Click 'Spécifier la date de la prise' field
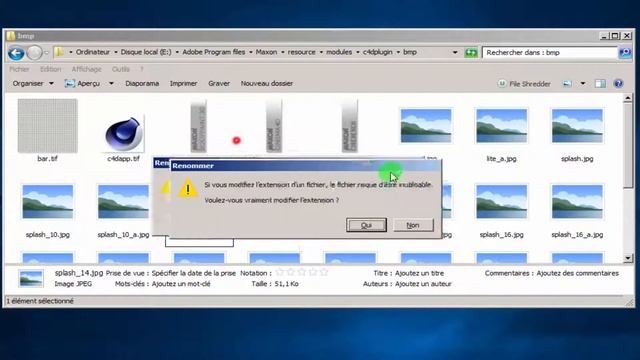The width and height of the screenshot is (640, 360). 193,273
